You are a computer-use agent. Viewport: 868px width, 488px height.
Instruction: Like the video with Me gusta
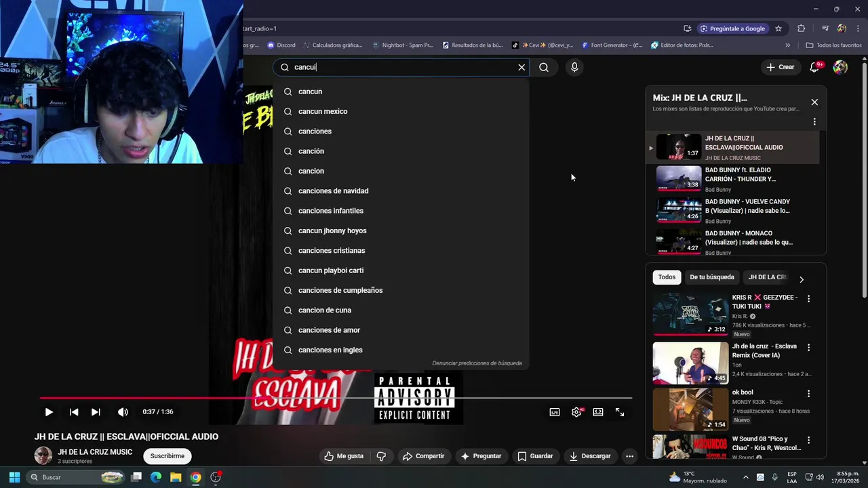(x=344, y=456)
